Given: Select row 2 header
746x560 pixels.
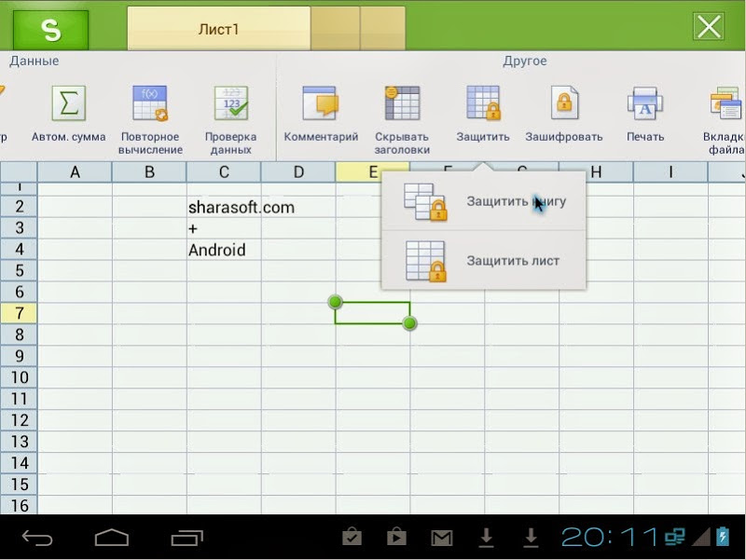Looking at the screenshot, I should coord(19,206).
